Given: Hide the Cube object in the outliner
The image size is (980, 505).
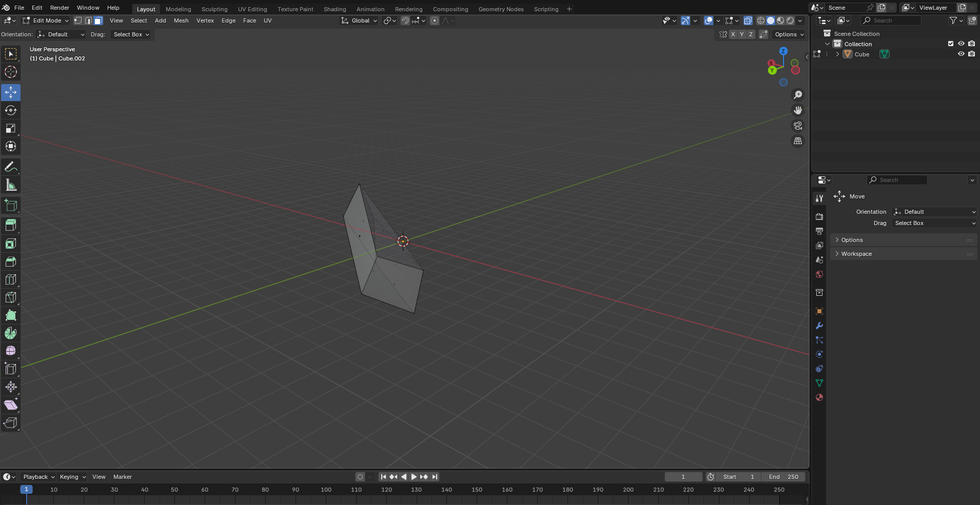Looking at the screenshot, I should coord(960,54).
